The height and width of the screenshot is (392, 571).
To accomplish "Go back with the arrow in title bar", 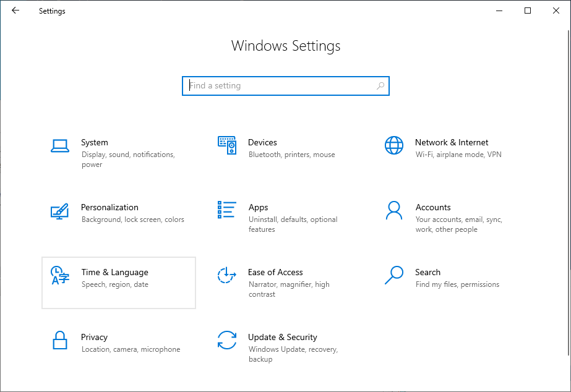I will pyautogui.click(x=15, y=11).
